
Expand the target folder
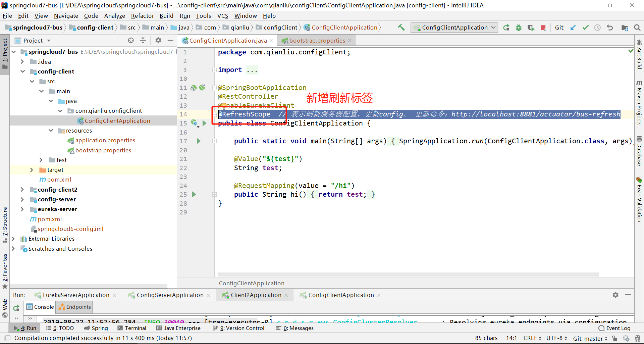pyautogui.click(x=32, y=170)
